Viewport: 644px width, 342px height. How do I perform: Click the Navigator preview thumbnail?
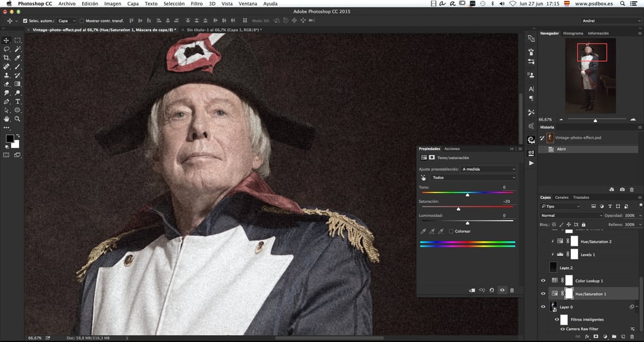pyautogui.click(x=590, y=76)
